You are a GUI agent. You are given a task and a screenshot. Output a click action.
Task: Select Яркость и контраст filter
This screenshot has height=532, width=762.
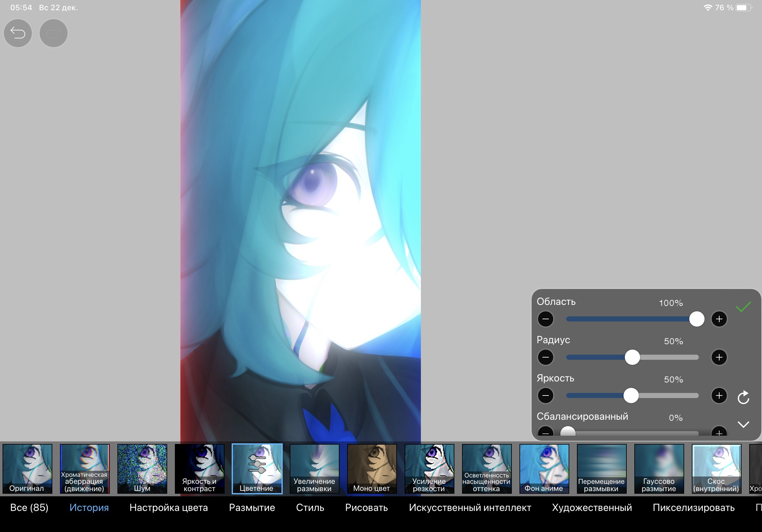point(199,469)
